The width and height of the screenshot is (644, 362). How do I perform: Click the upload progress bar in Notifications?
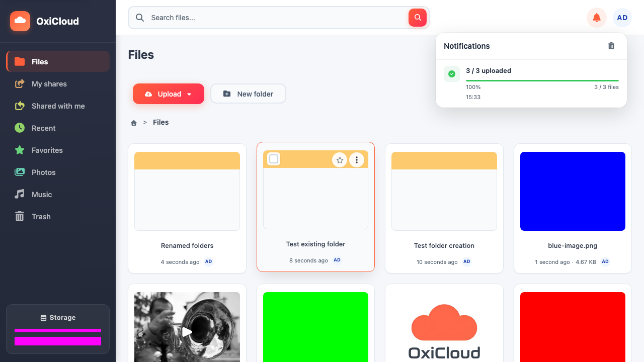click(542, 80)
